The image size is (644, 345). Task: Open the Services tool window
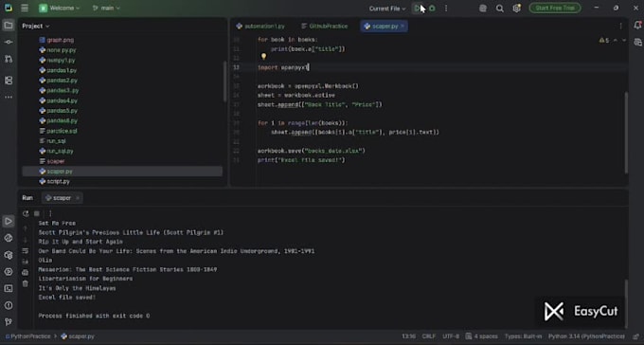(9, 272)
